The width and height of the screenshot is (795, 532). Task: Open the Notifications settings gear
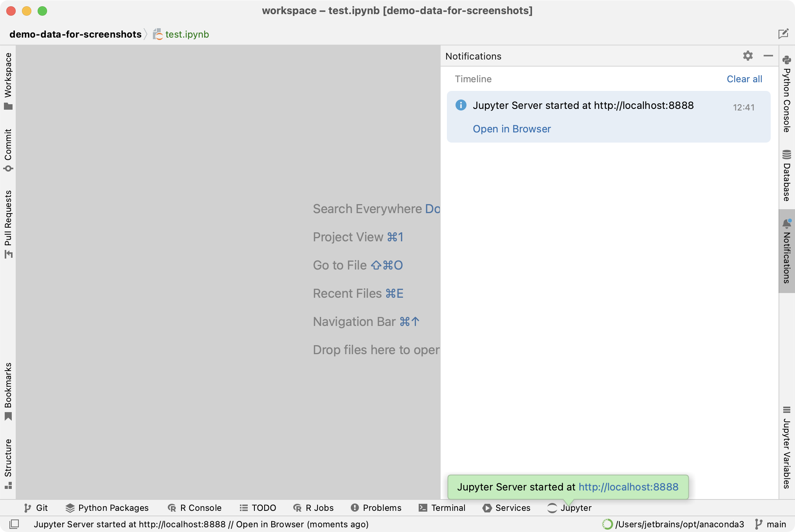pyautogui.click(x=748, y=56)
